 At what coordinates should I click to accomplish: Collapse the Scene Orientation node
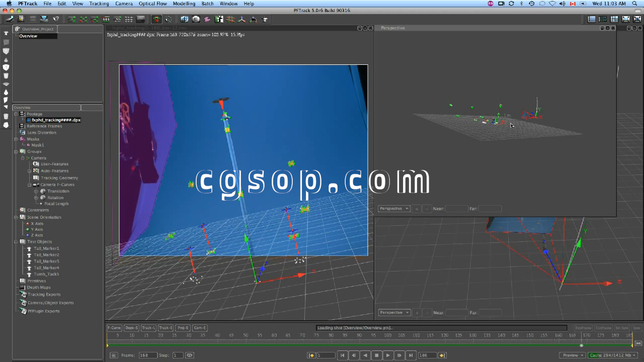pos(16,217)
